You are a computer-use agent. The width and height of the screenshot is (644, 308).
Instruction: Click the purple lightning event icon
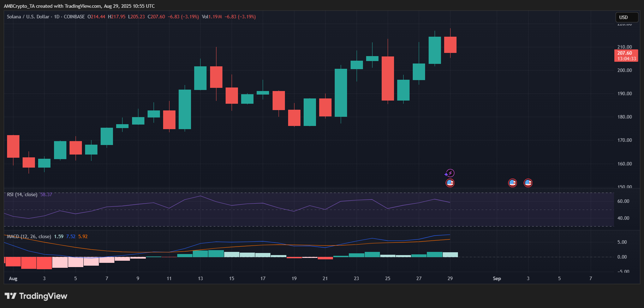pyautogui.click(x=450, y=173)
